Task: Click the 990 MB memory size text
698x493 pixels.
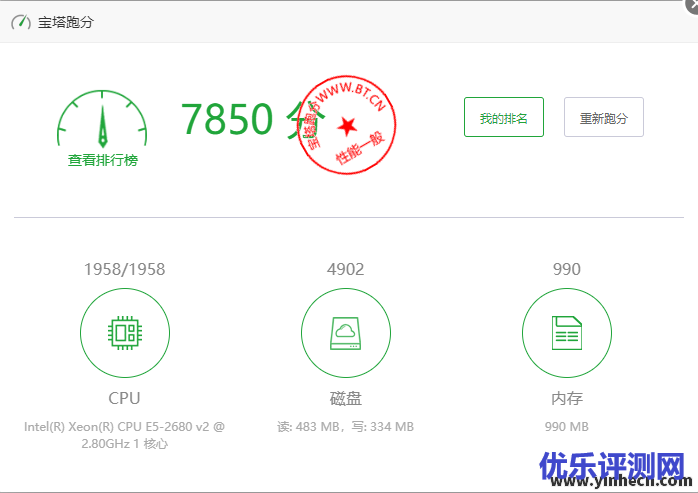Action: (x=566, y=427)
